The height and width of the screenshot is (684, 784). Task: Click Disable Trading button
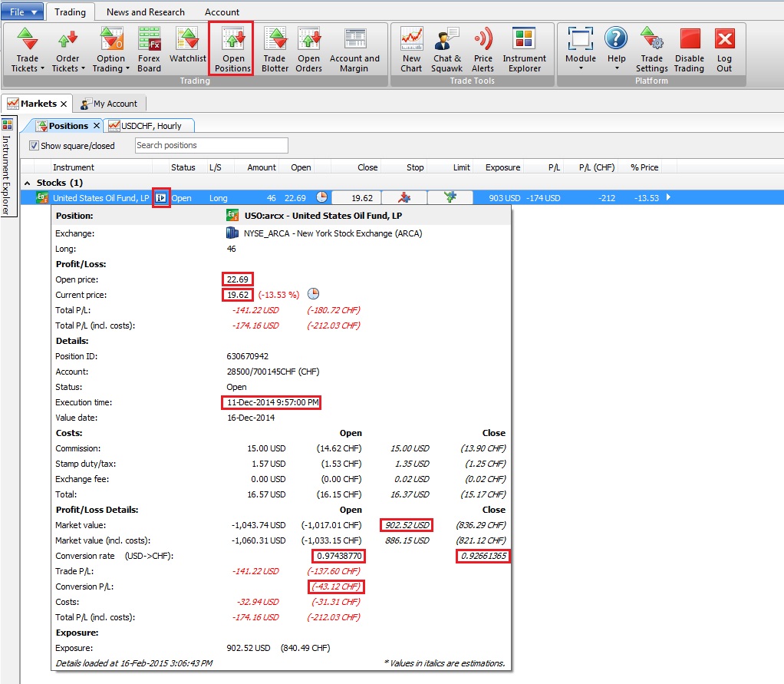point(689,50)
